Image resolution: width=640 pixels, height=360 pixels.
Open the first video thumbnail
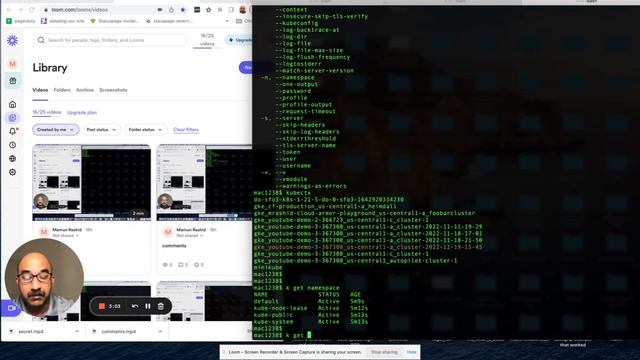(91, 182)
